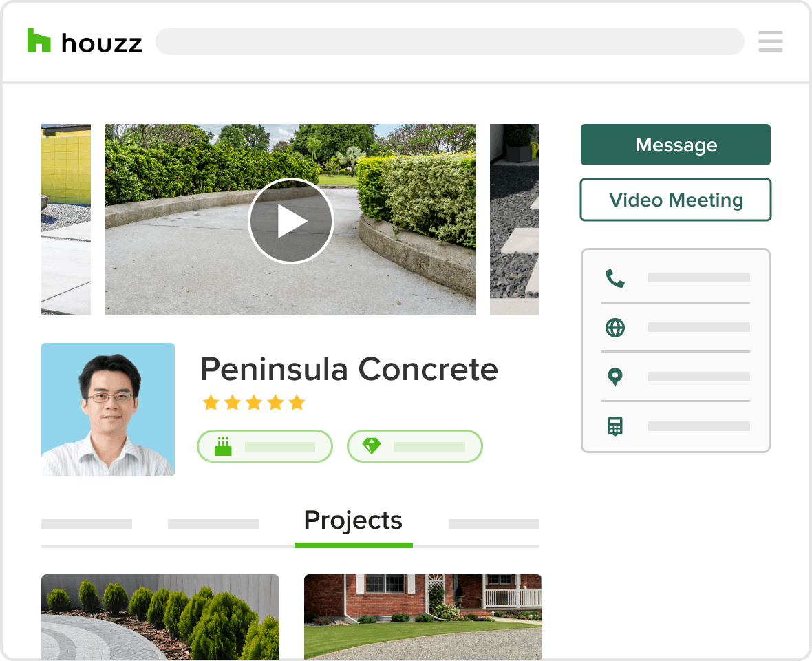Click the Peninsula Concrete profile photo
This screenshot has height=661, width=812.
[x=108, y=409]
